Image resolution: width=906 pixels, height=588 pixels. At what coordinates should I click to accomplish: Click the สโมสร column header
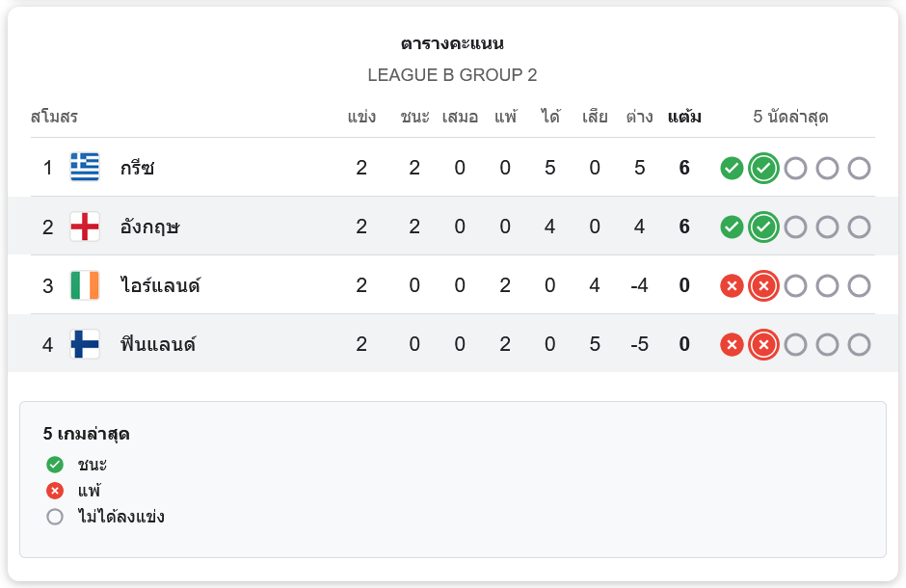(x=54, y=117)
